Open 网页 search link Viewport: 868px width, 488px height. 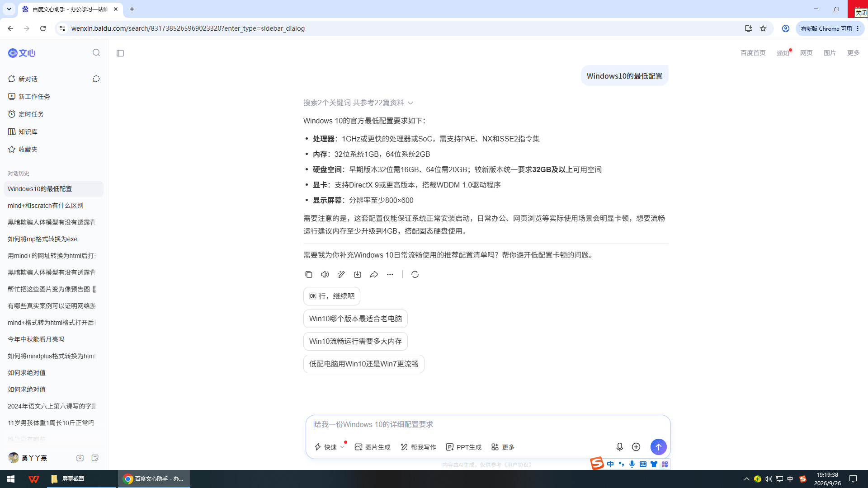click(x=807, y=53)
